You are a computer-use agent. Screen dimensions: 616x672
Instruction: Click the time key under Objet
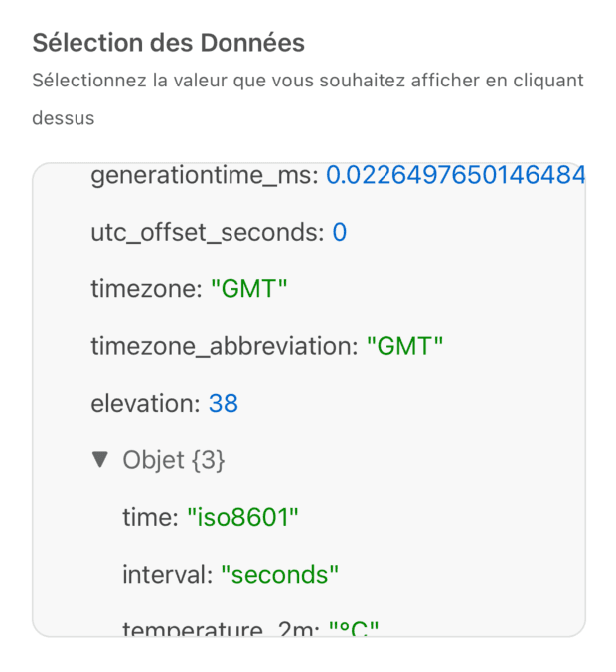[149, 517]
